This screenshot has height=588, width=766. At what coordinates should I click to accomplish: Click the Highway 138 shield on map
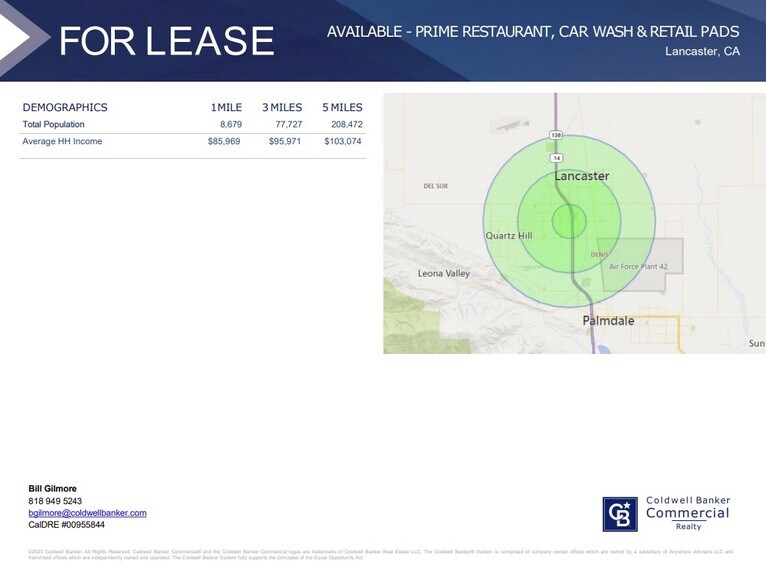tap(555, 135)
